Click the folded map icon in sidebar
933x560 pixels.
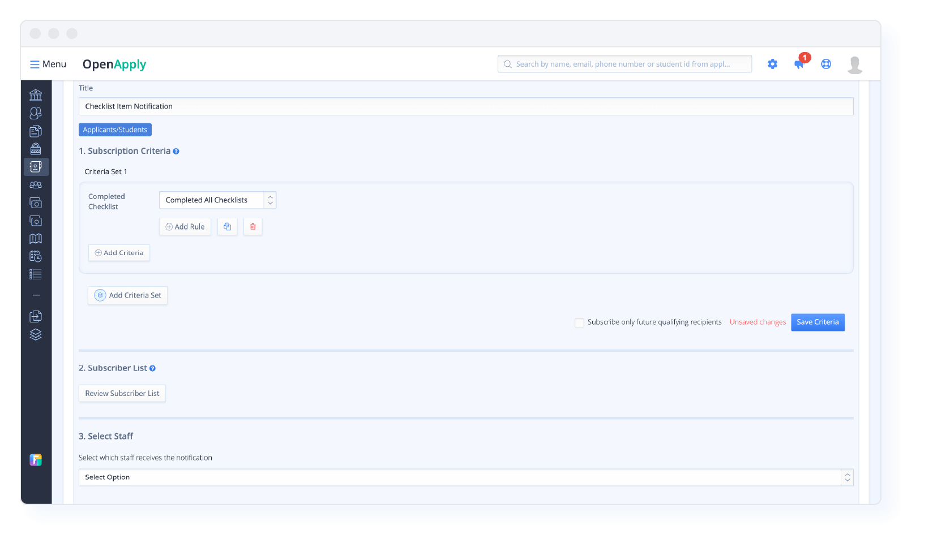[x=36, y=239]
